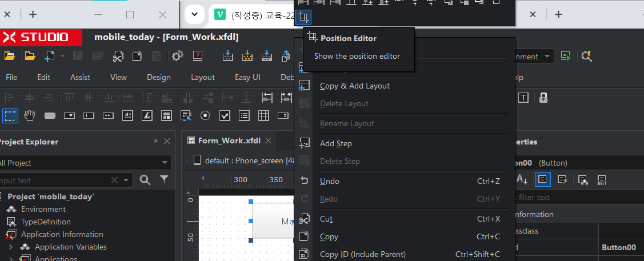Select the Div component tool
This screenshot has height=261, width=644.
[x=166, y=116]
